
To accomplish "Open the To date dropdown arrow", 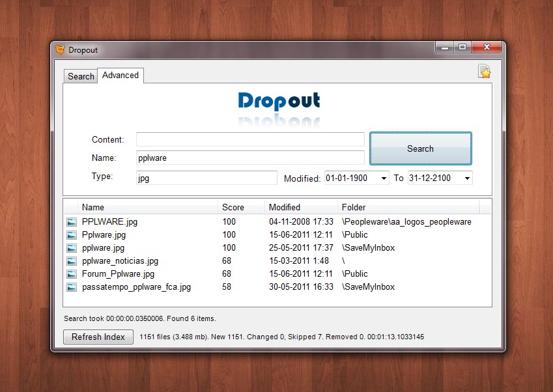I will point(467,178).
